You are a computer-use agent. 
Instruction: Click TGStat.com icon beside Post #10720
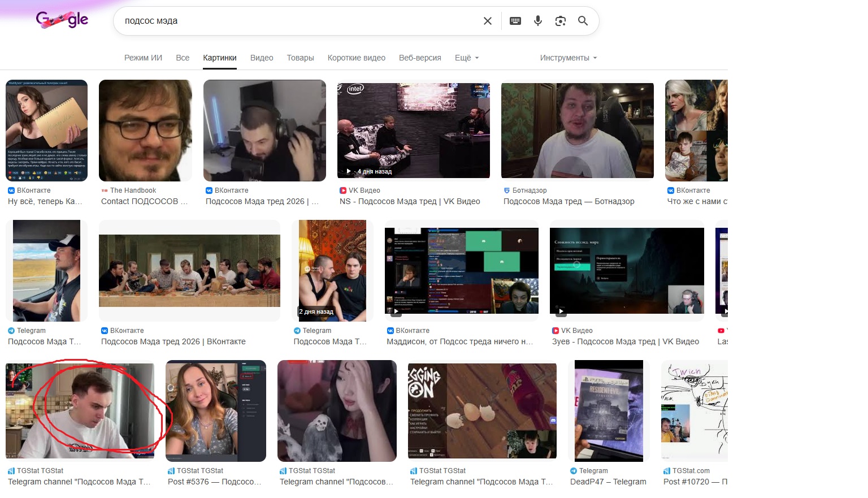click(x=667, y=471)
